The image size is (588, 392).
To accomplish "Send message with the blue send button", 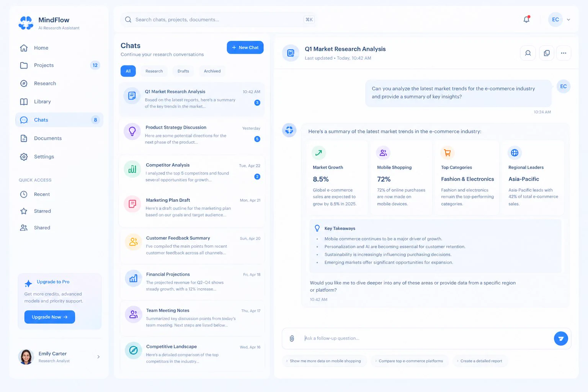I will pyautogui.click(x=561, y=338).
